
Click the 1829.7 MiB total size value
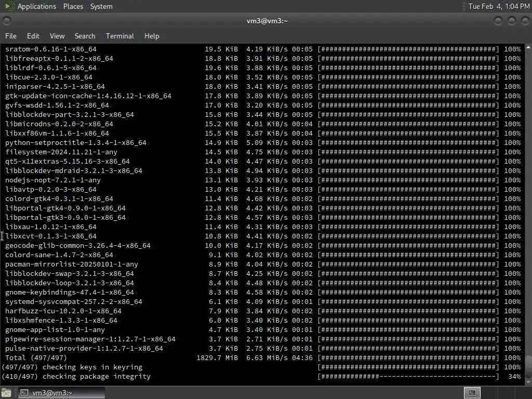tap(217, 357)
